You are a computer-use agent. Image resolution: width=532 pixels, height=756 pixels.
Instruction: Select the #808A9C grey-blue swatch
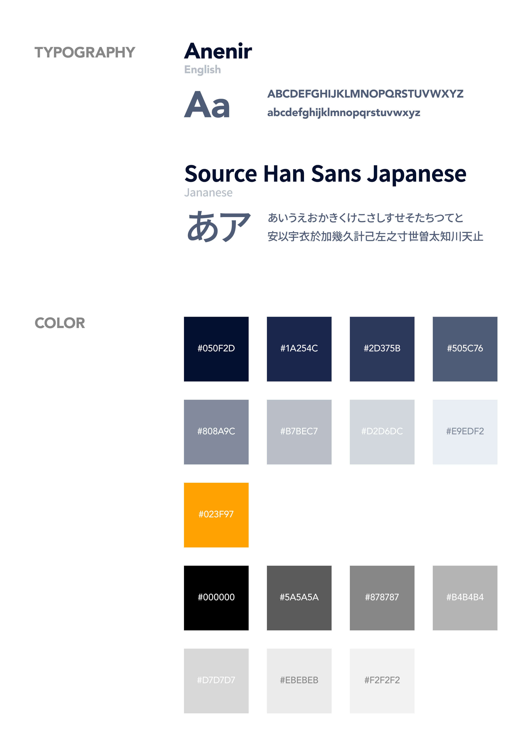click(216, 432)
